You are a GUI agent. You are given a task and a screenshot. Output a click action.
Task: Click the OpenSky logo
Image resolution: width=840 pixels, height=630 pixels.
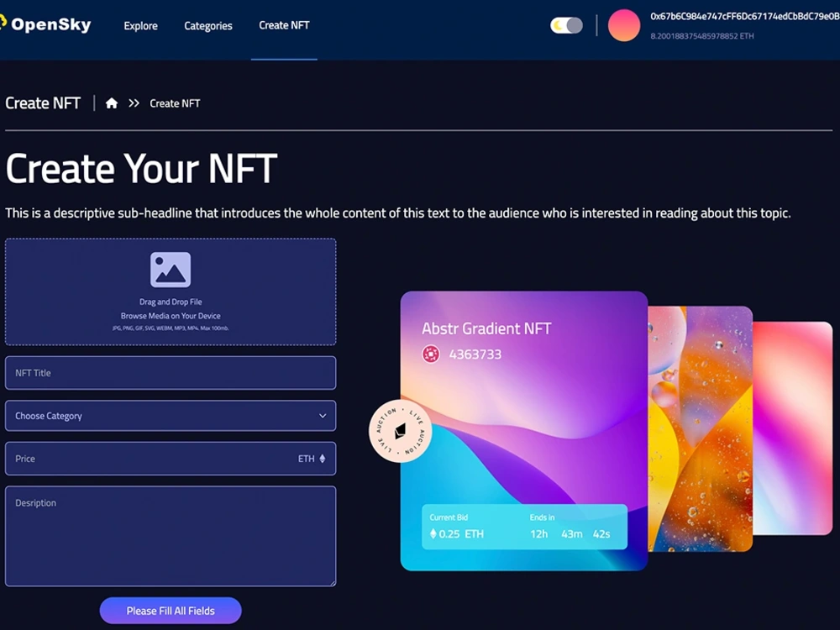[x=45, y=24]
